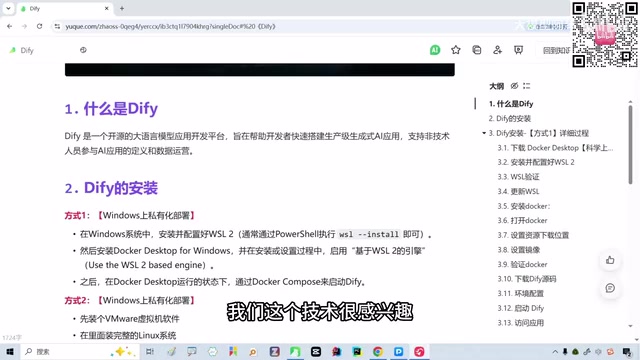Click the taskbar 搜索 search box
Screen dimensions: 640x360
[80, 351]
